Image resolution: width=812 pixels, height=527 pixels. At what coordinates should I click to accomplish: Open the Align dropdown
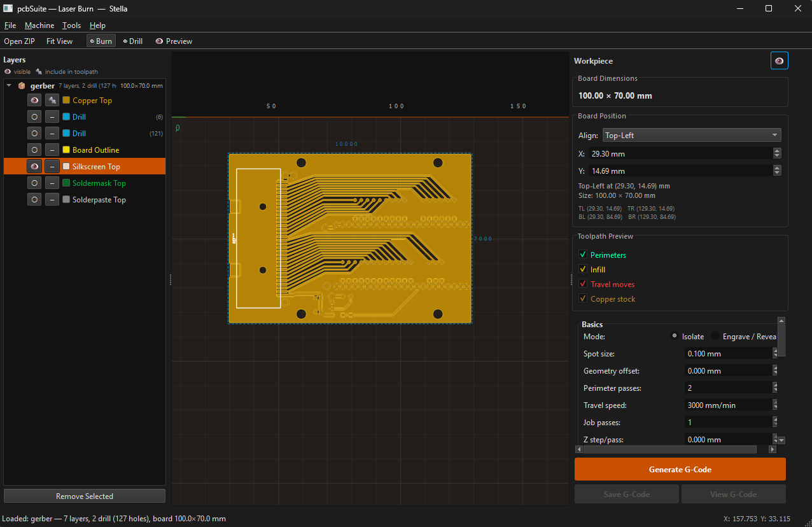pos(691,136)
